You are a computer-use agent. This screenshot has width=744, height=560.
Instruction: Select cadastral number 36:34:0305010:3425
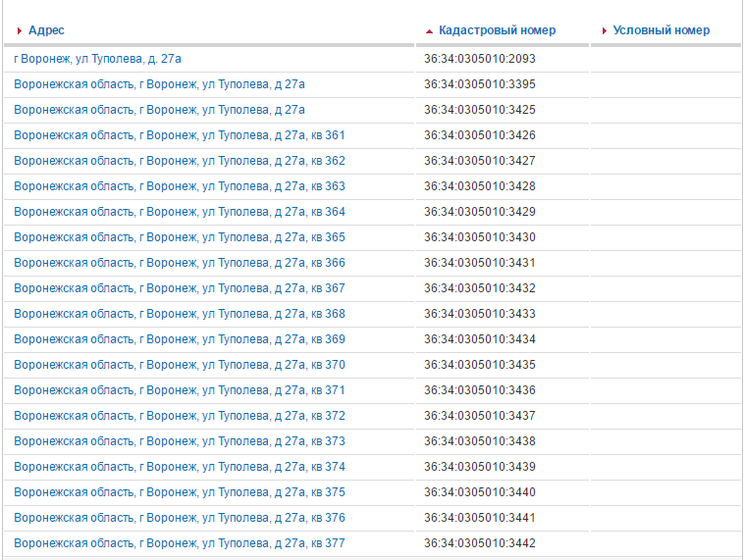pos(479,110)
